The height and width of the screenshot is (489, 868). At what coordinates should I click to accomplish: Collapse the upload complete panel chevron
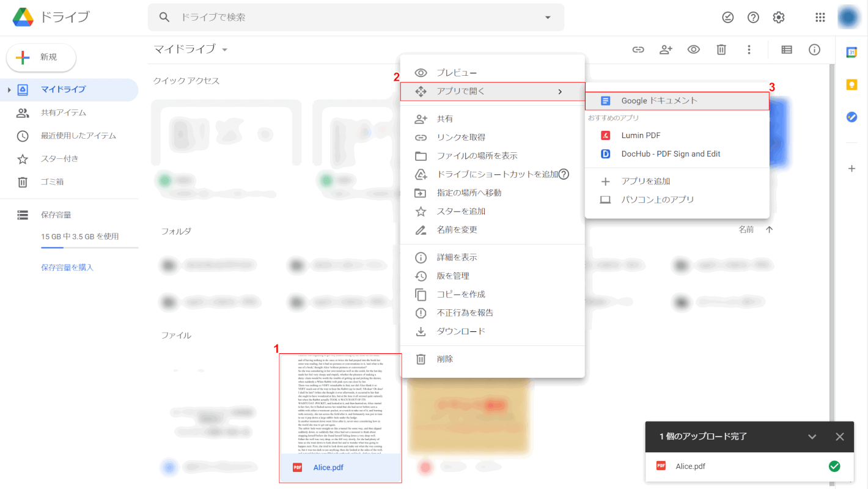click(x=812, y=436)
